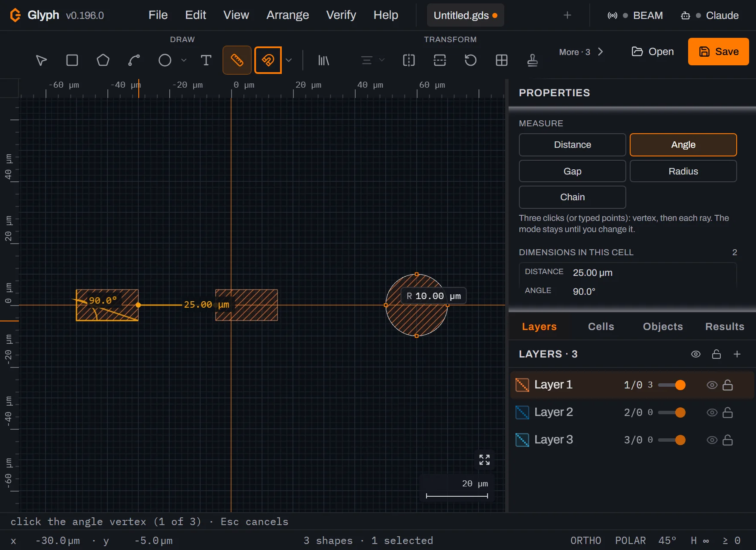Expand the circle tool dropdown arrow
Viewport: 756px width, 550px height.
[184, 60]
